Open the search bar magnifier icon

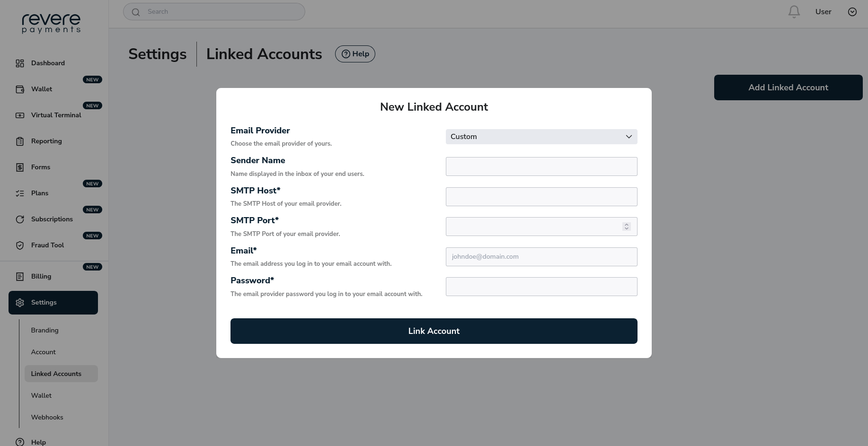click(136, 11)
